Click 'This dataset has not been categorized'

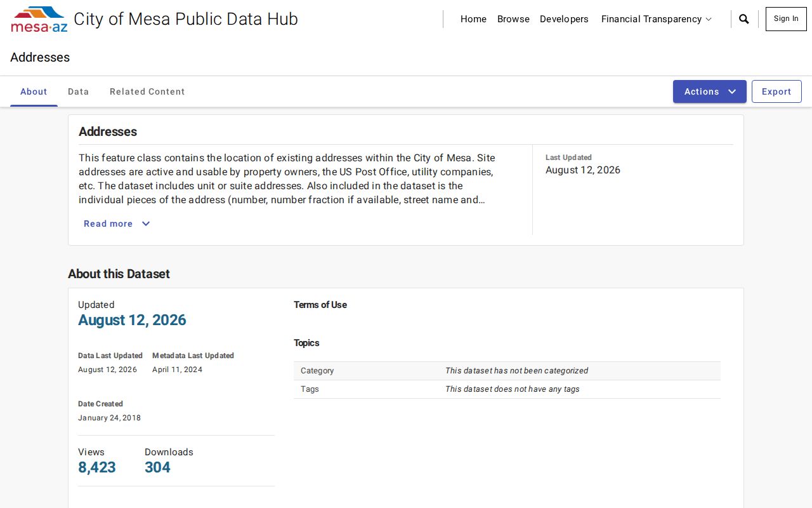tap(516, 371)
